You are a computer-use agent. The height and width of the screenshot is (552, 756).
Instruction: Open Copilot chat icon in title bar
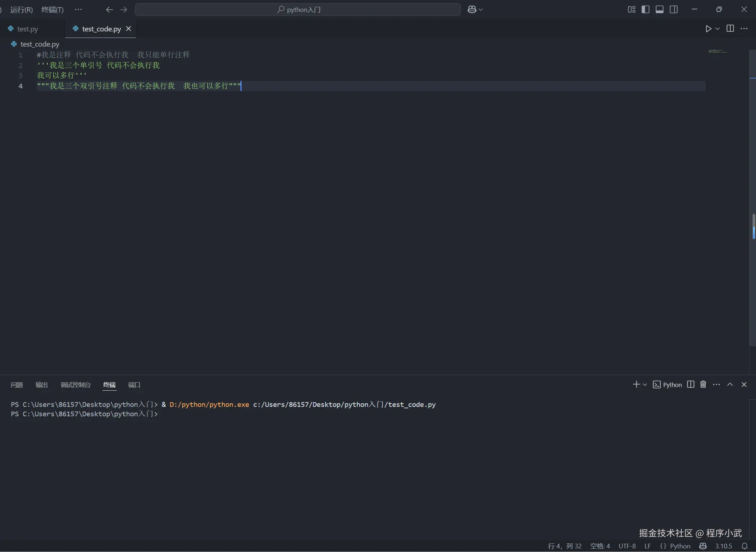(472, 10)
